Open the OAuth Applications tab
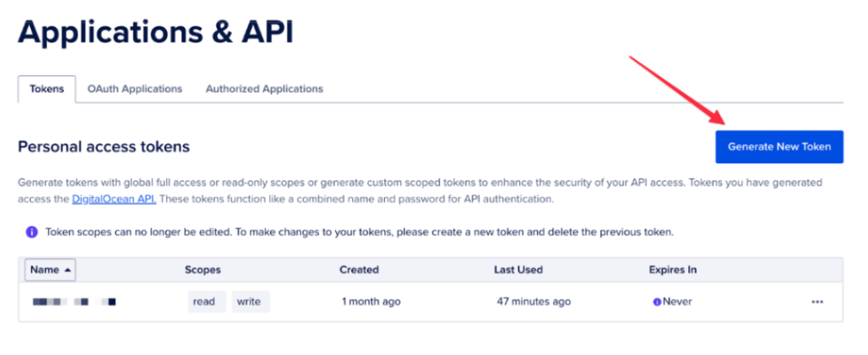Image resolution: width=868 pixels, height=355 pixels. click(x=134, y=89)
